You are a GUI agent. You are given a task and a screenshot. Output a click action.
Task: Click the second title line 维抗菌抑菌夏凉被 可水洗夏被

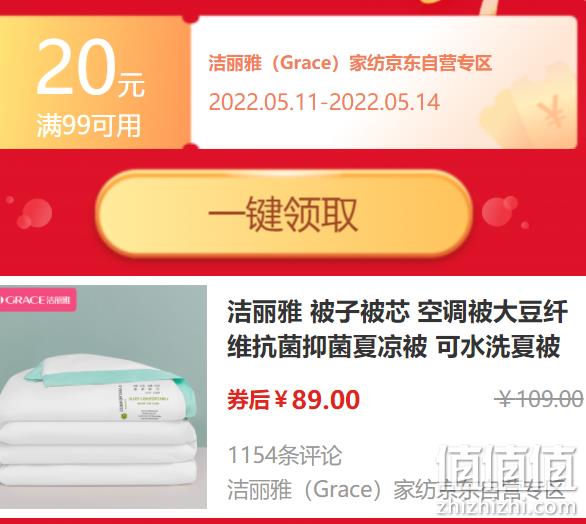394,346
